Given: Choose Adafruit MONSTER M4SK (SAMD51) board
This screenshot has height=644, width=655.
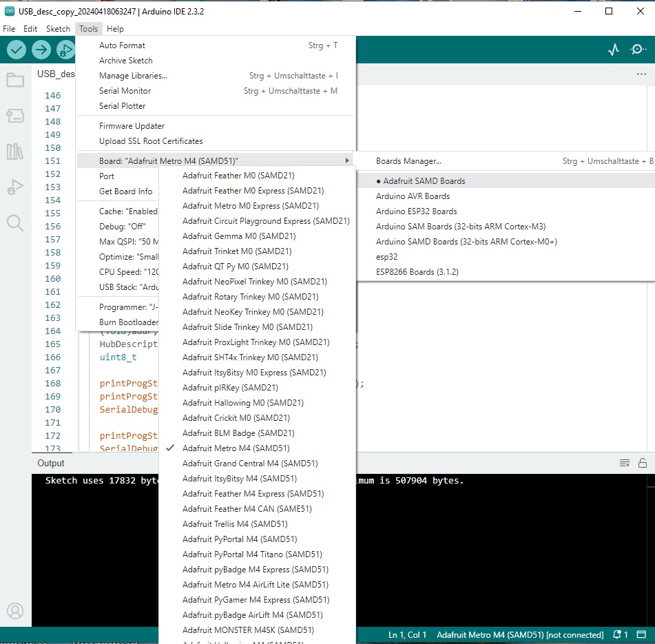Looking at the screenshot, I should tap(258, 630).
